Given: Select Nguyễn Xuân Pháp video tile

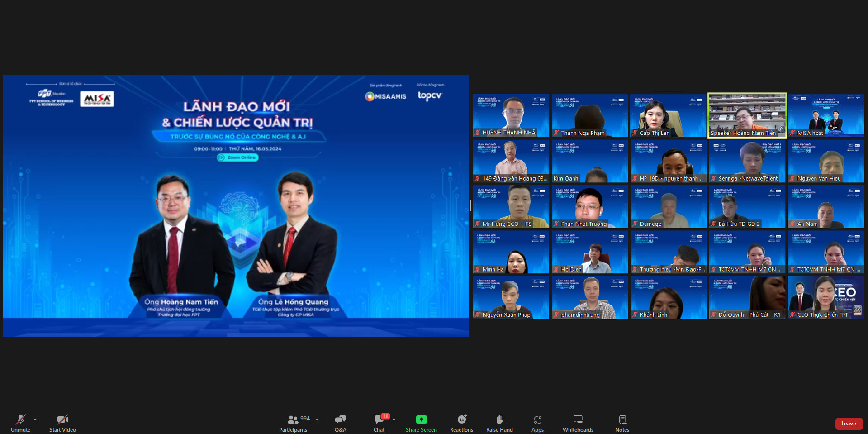Looking at the screenshot, I should [x=511, y=297].
